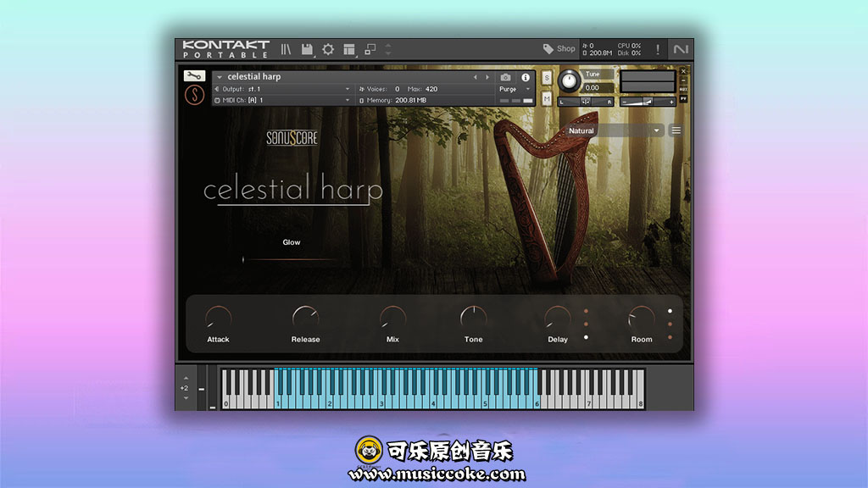Click the Tone knob
Screen dimensions: 868x488
473,319
